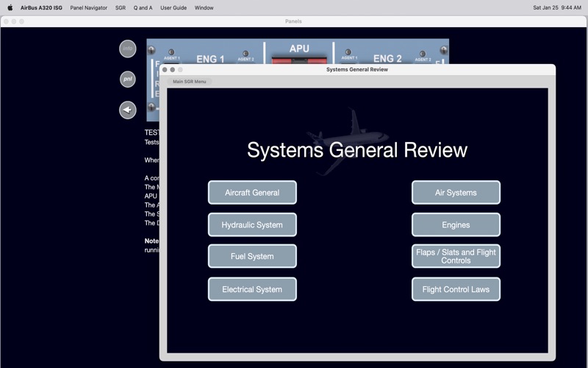Open the Air Systems review
This screenshot has width=588, height=368.
point(456,193)
